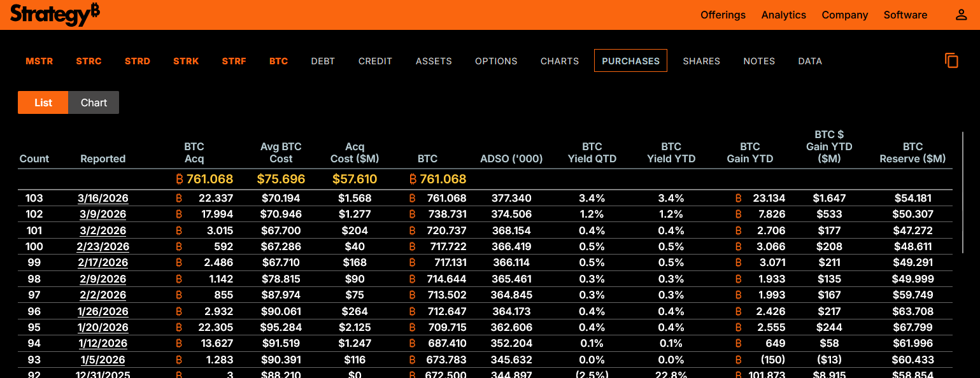This screenshot has width=980, height=378.
Task: Open the DEBT tab
Action: (323, 61)
